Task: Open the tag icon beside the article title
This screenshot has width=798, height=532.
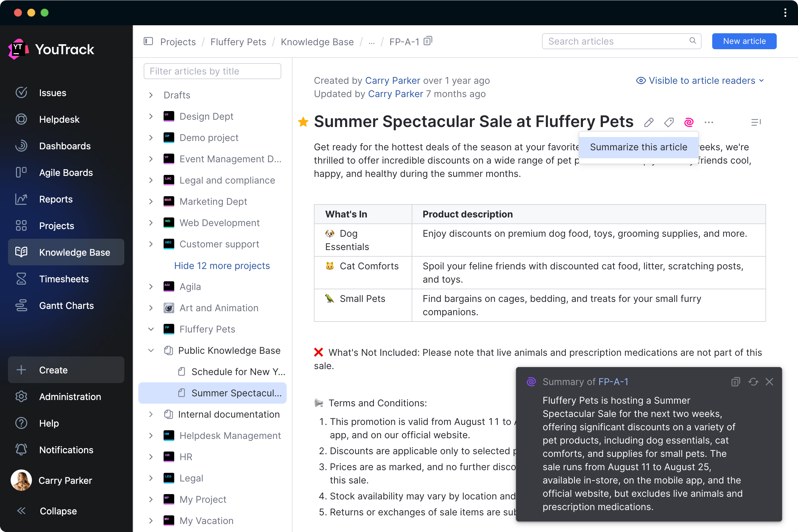Action: pyautogui.click(x=669, y=122)
